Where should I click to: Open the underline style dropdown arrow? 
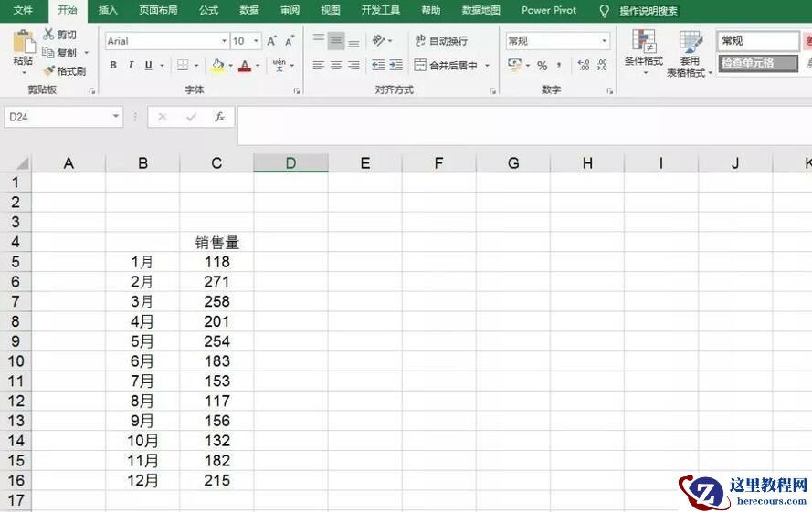[162, 65]
